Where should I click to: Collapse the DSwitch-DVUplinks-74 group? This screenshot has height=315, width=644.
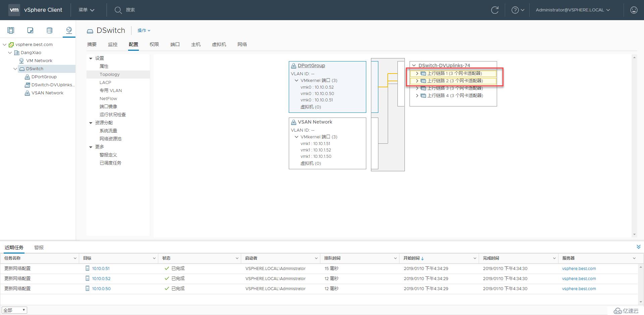pyautogui.click(x=414, y=65)
